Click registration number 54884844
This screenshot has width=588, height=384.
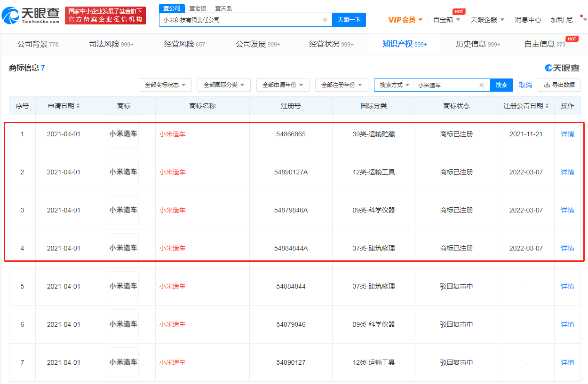[x=291, y=286]
